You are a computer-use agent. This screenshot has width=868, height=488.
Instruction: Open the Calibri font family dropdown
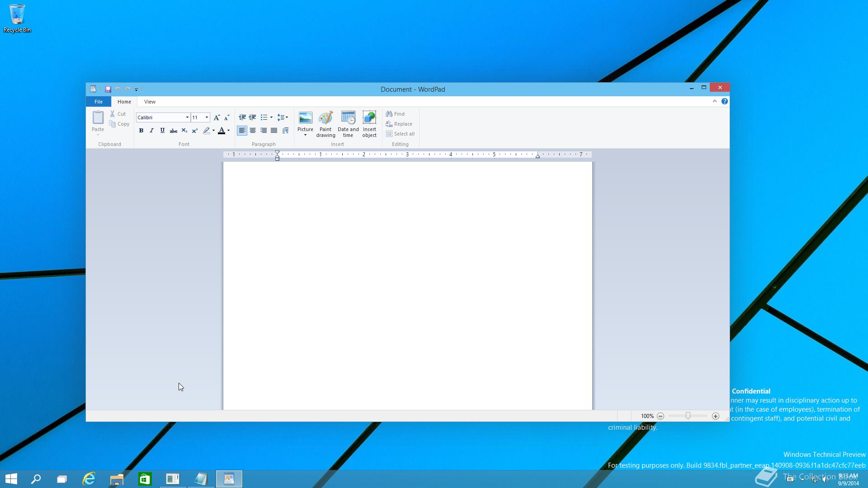187,117
